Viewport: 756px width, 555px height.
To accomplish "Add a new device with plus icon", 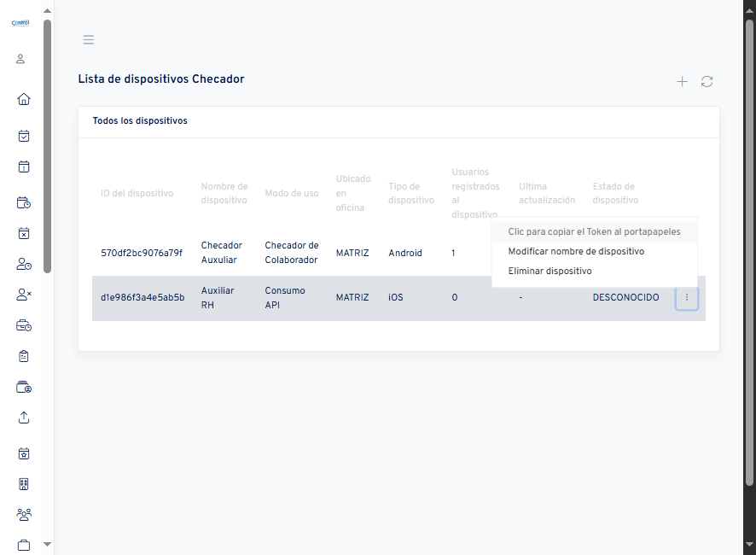I will [682, 82].
